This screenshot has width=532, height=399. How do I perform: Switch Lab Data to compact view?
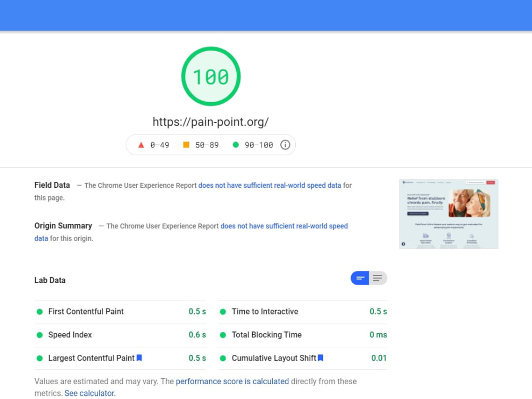click(x=360, y=278)
